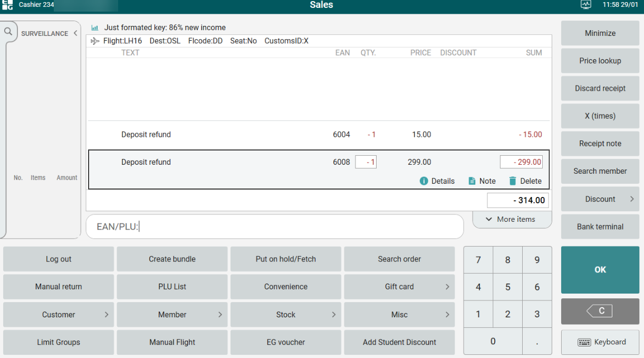
Task: Click the statistics chart icon
Action: pyautogui.click(x=95, y=27)
